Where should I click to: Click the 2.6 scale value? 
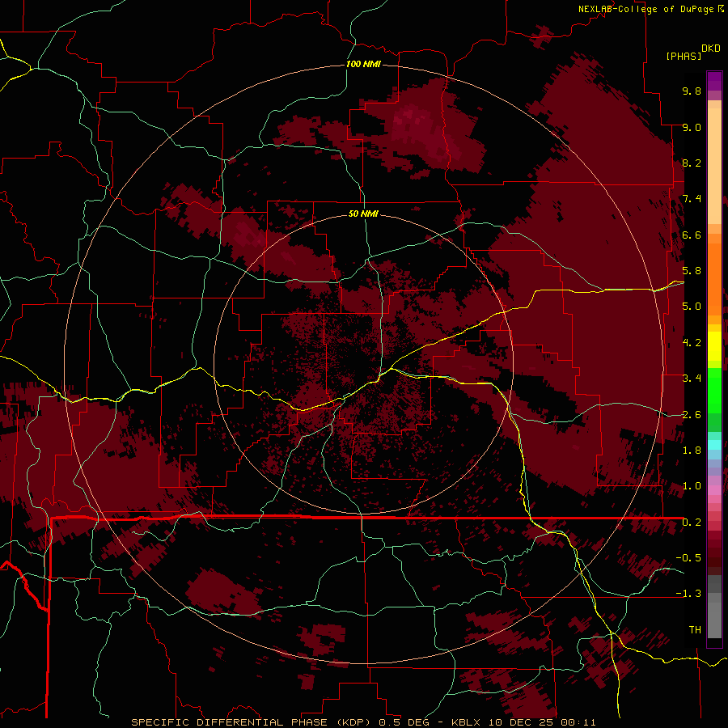tap(692, 415)
